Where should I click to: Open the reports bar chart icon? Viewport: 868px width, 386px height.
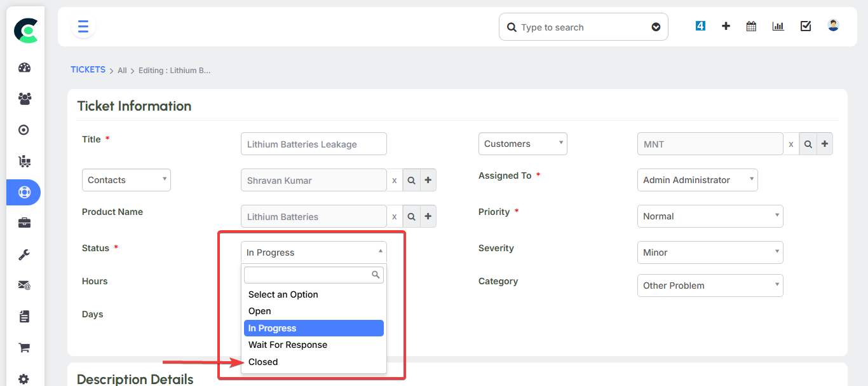click(x=778, y=27)
